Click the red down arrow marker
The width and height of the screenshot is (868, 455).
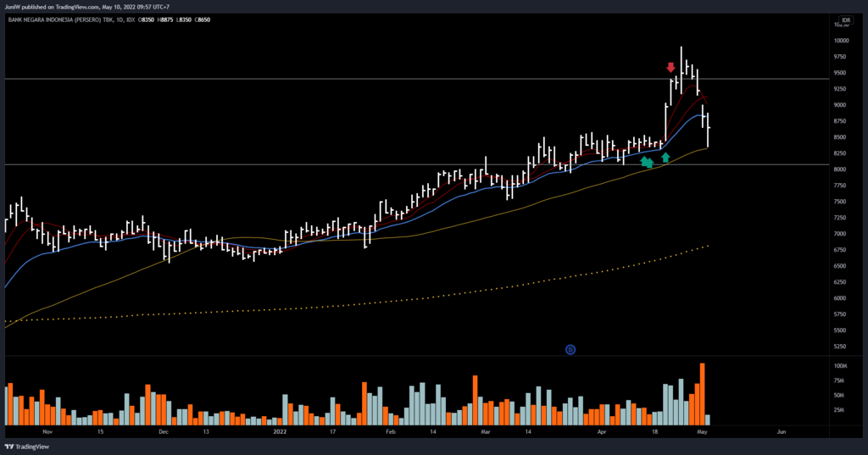[670, 67]
